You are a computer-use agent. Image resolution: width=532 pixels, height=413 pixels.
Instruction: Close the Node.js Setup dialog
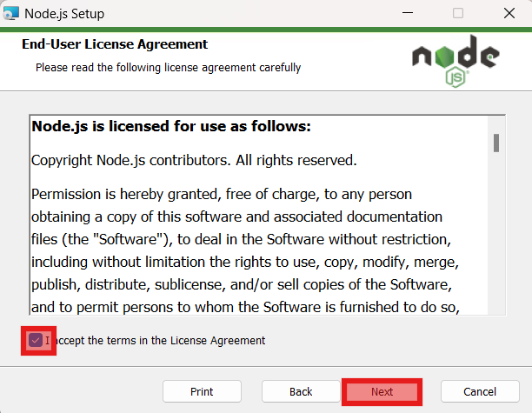point(508,13)
